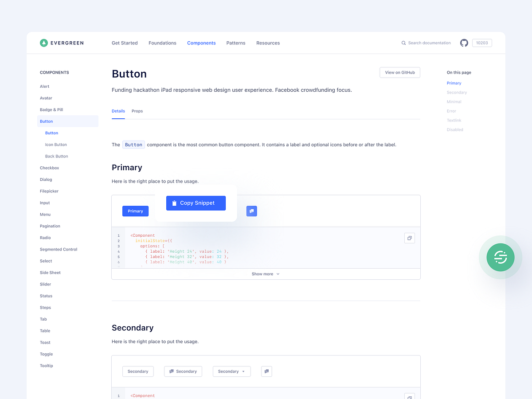Click the GitHub logo icon in the header
The image size is (532, 399).
coord(464,43)
